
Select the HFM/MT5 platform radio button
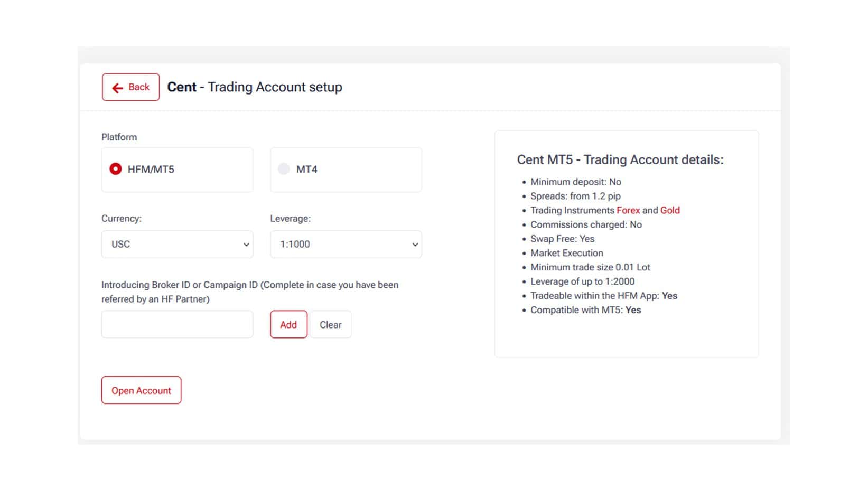click(x=115, y=169)
